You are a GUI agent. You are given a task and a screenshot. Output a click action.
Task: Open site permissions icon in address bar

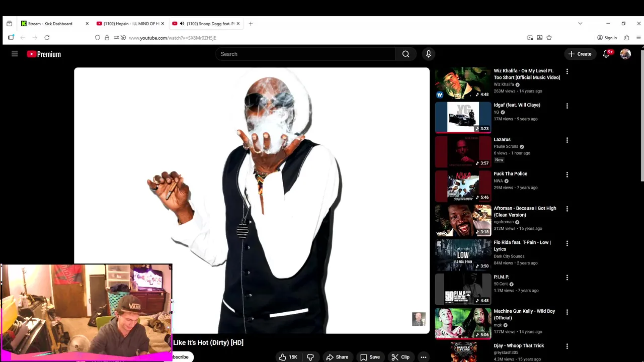(116, 38)
